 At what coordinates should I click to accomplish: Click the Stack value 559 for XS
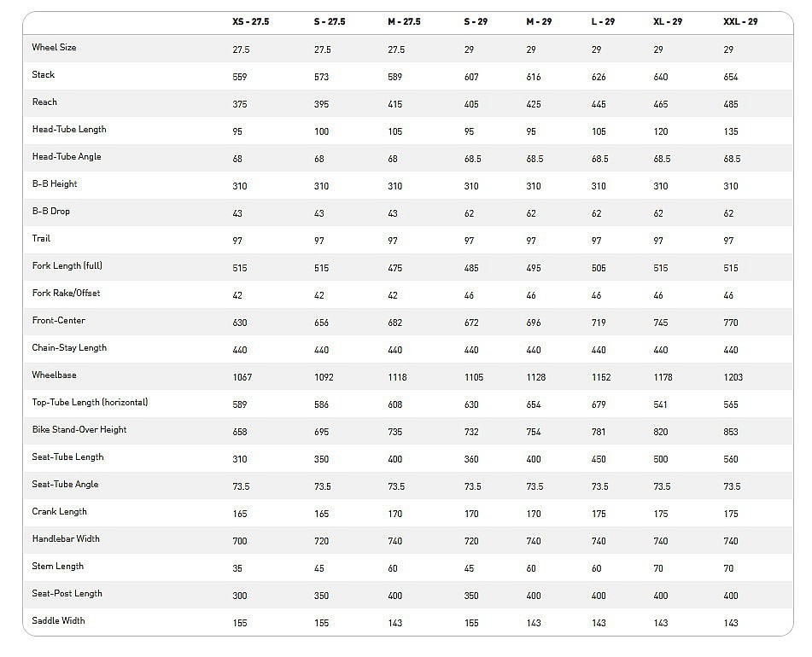[240, 77]
